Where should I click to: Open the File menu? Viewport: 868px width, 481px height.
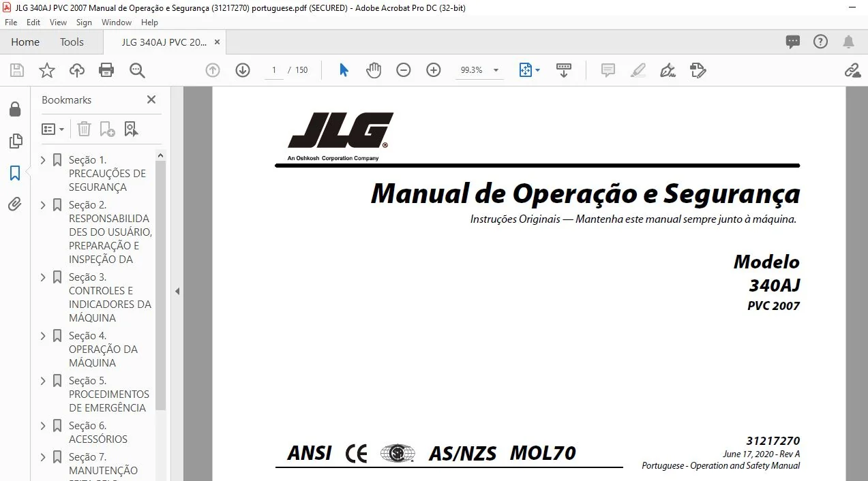tap(11, 22)
